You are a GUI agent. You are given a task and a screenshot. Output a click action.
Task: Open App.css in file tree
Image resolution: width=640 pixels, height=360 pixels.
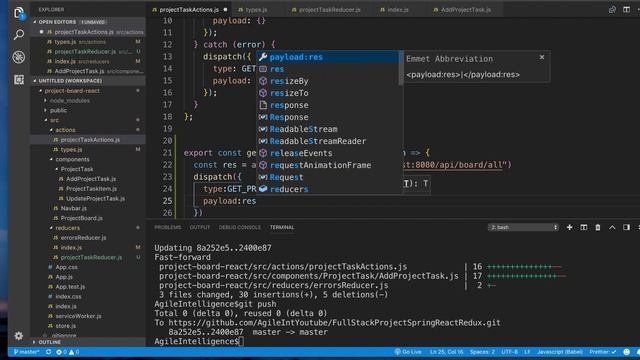point(67,267)
